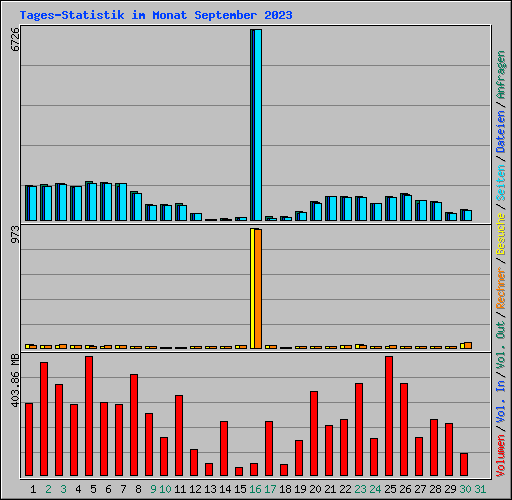Click green day label 31 on the x-axis
The height and width of the screenshot is (500, 512).
click(480, 489)
